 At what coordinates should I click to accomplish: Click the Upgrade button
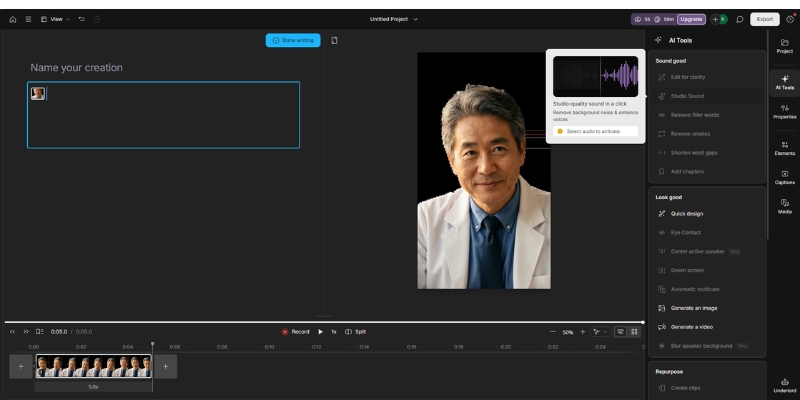point(691,19)
